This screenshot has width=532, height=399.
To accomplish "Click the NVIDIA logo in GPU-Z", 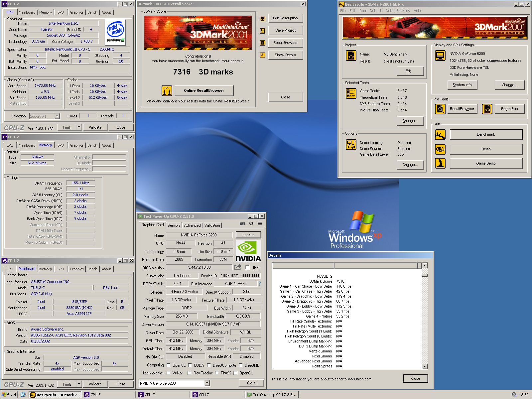I will click(248, 251).
